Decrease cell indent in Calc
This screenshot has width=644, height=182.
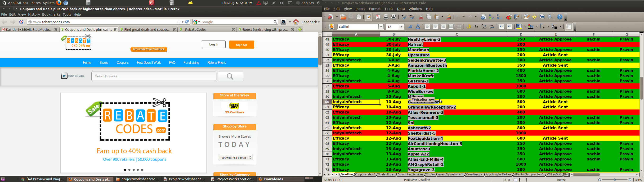pyautogui.click(x=502, y=27)
